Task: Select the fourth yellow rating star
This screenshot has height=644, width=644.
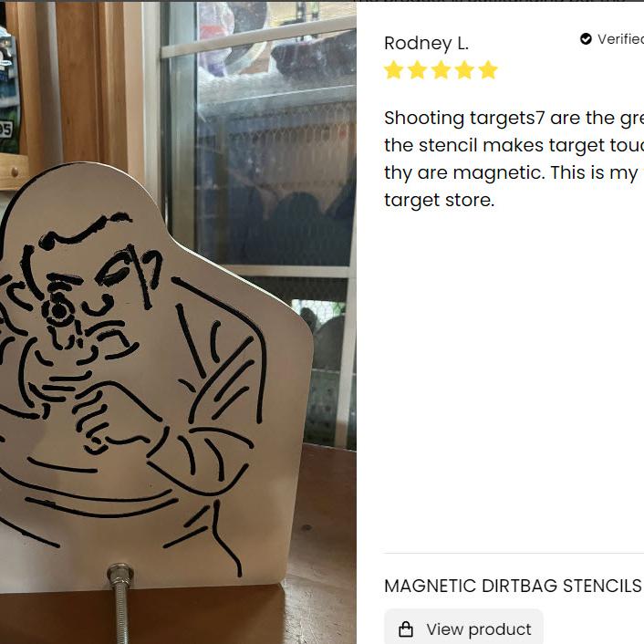Action: 464,70
